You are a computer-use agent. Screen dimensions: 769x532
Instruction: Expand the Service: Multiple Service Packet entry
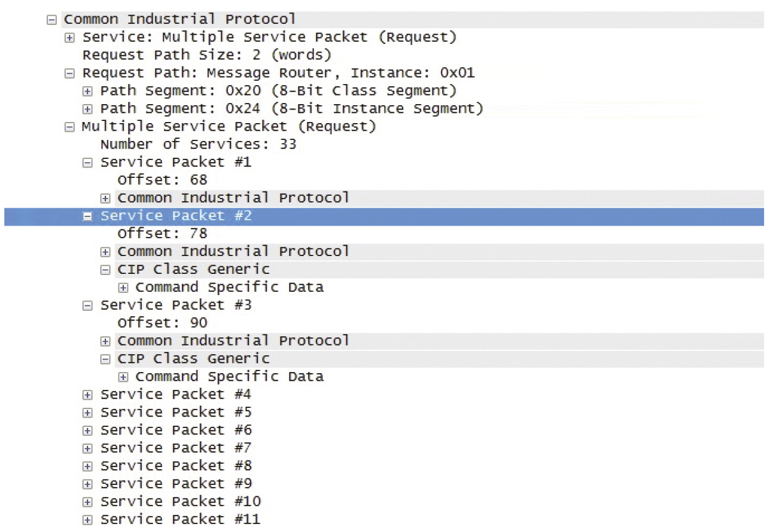point(69,38)
